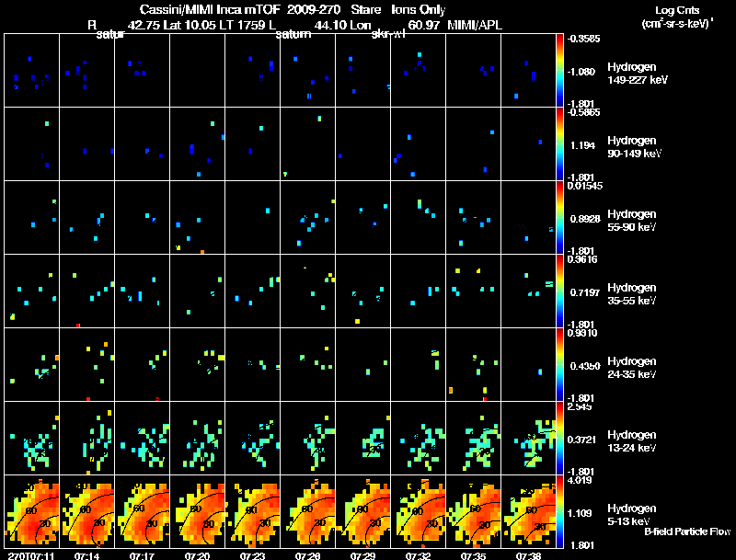Click the 'Ions Only' title text

[x=419, y=10]
